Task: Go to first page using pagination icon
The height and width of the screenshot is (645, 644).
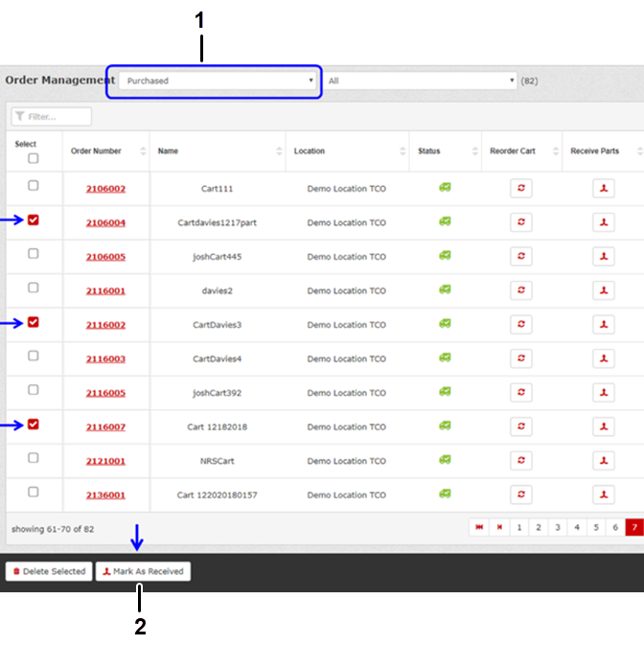Action: pyautogui.click(x=479, y=527)
